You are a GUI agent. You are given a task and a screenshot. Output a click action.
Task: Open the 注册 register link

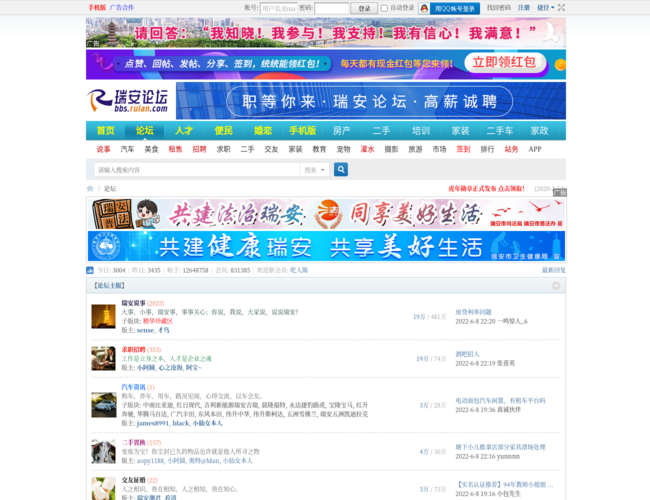(524, 7)
